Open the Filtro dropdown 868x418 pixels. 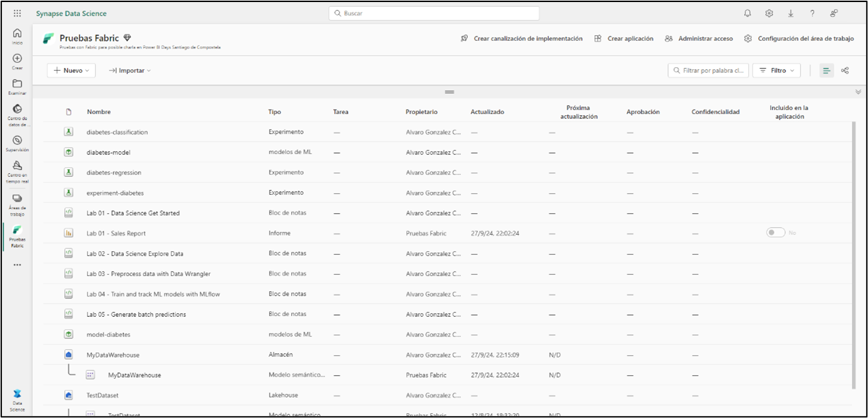(x=777, y=71)
